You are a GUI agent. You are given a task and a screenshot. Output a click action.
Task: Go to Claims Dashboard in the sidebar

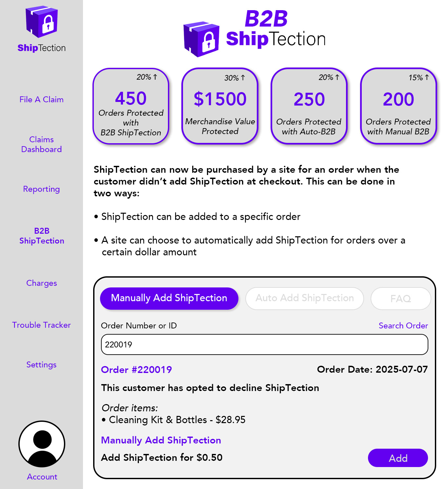41,144
